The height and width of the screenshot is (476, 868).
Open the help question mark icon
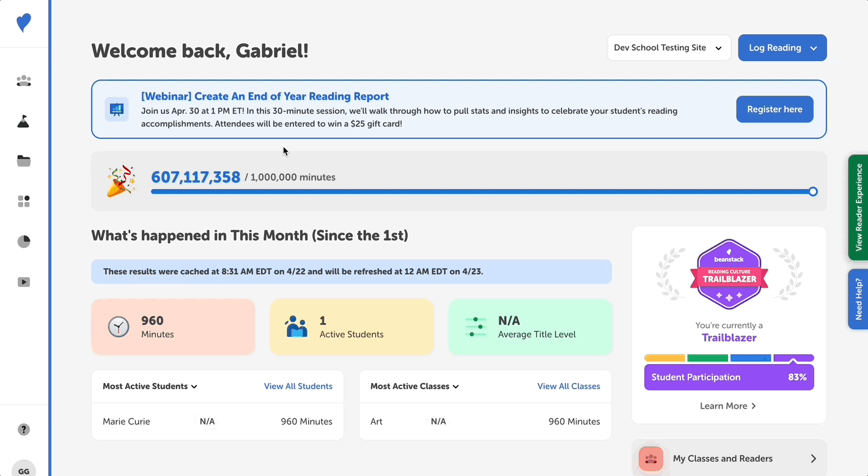[x=23, y=430]
